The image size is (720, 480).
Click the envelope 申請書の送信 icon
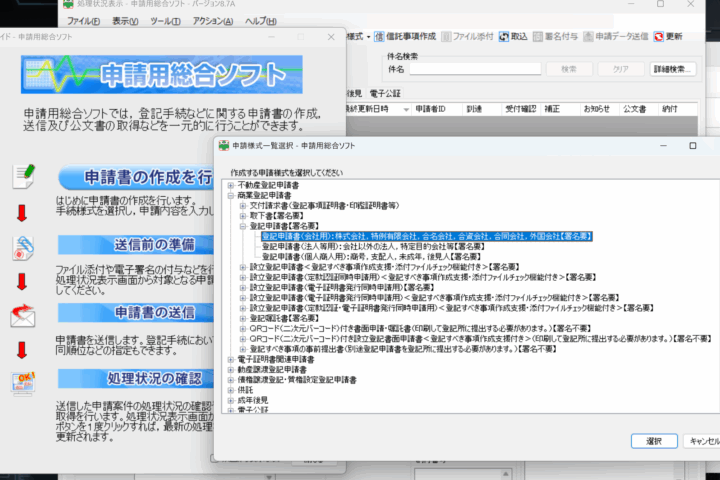pos(23,316)
